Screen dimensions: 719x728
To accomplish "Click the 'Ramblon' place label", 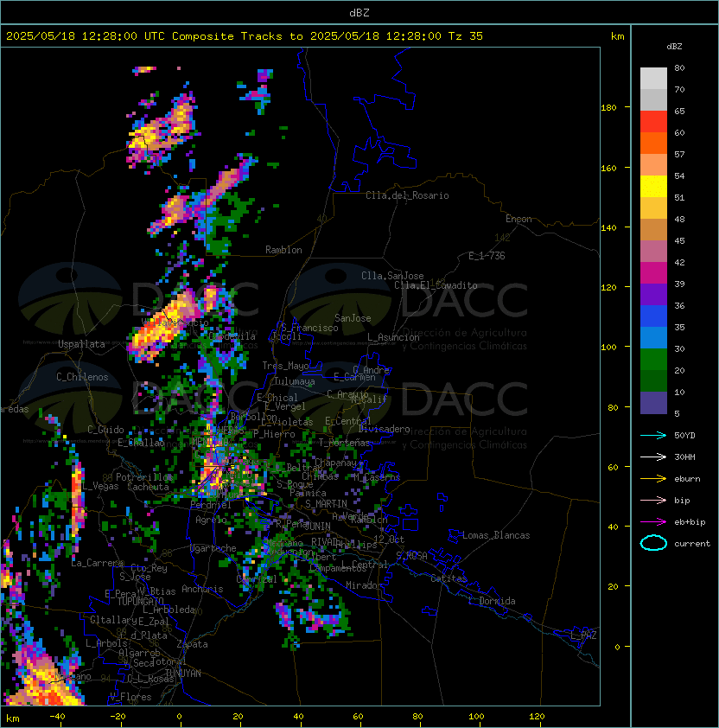I will coord(283,250).
